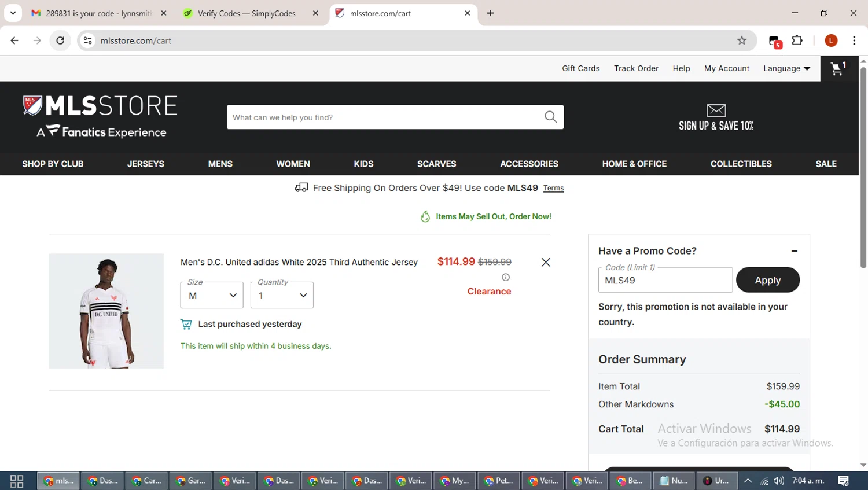Open the notification center icon
The image size is (868, 490).
tap(844, 481)
